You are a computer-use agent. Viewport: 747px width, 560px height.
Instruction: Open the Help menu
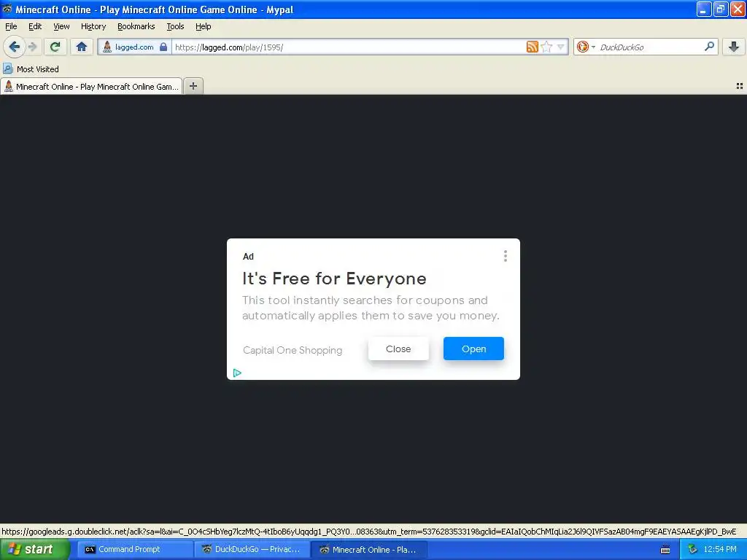[204, 26]
